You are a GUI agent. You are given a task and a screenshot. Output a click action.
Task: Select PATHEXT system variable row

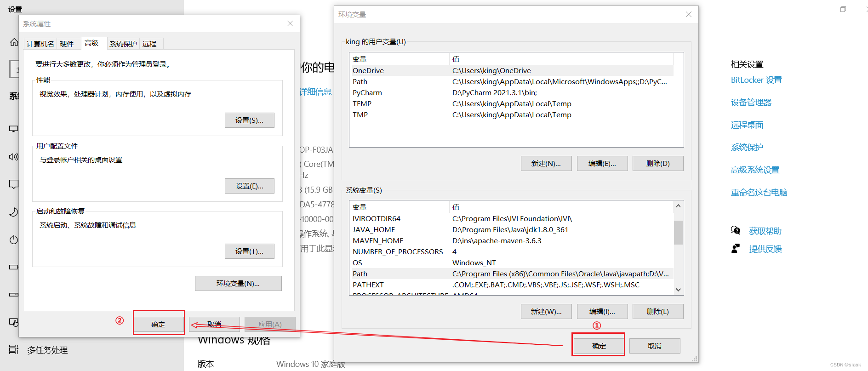(512, 285)
